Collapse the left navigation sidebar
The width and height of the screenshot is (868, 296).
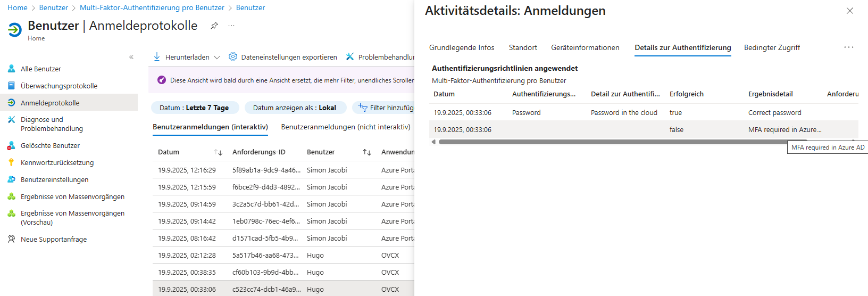pos(131,57)
